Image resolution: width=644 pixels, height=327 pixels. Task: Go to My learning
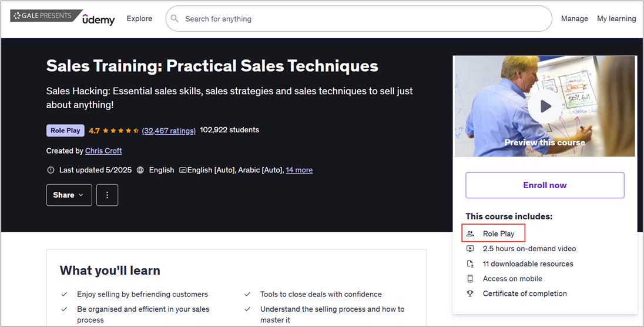616,18
